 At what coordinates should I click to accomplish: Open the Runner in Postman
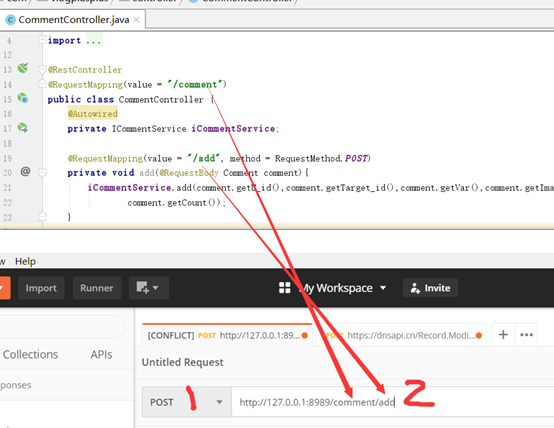pyautogui.click(x=96, y=288)
